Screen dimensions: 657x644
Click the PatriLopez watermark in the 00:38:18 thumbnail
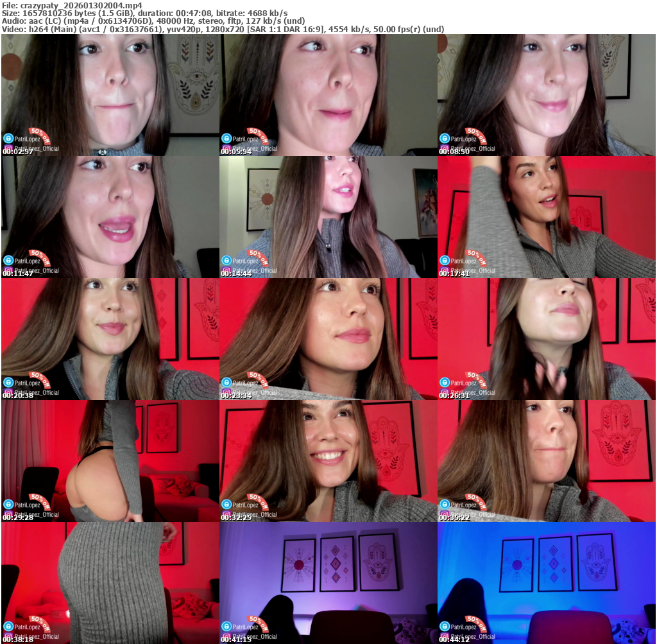tap(27, 627)
